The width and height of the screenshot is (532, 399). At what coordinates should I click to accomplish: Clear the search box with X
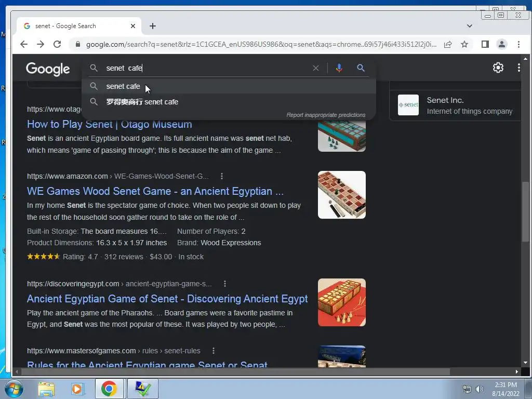(x=315, y=68)
